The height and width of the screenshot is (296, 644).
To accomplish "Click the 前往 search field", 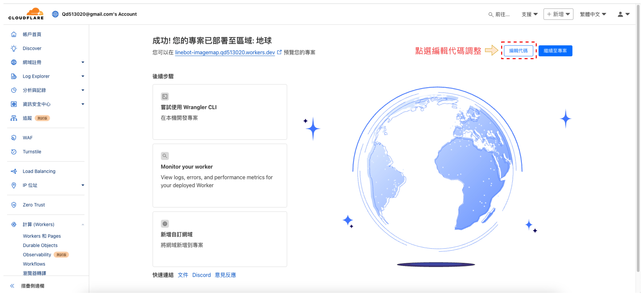I will pyautogui.click(x=499, y=14).
